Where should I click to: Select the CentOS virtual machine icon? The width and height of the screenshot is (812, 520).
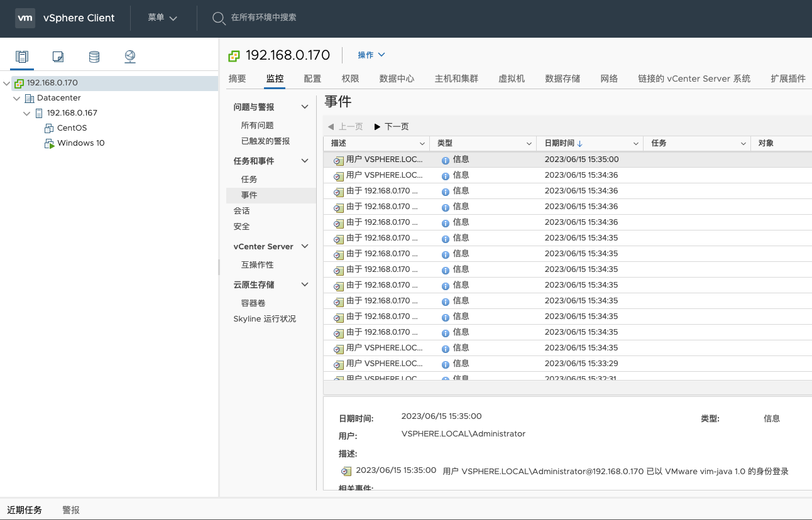[49, 128]
